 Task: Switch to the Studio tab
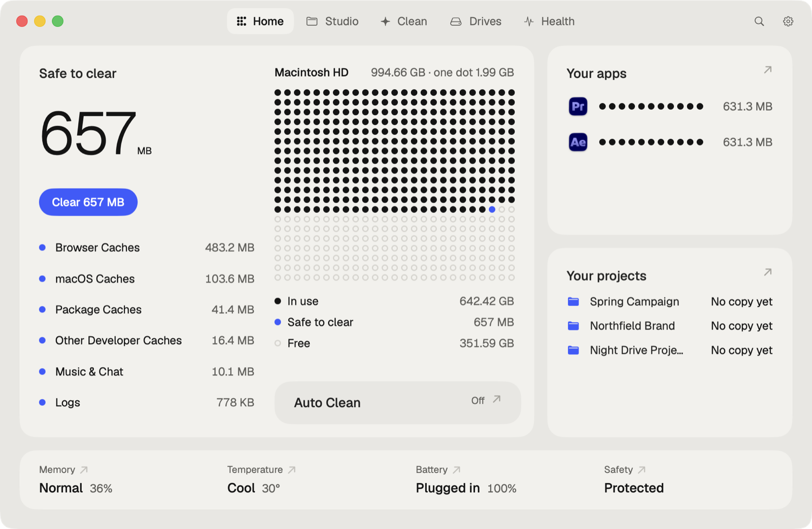pos(332,21)
